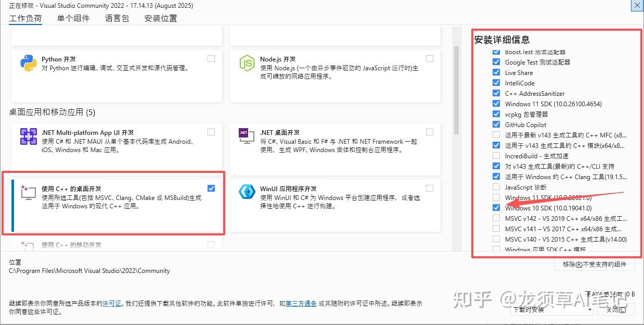The image size is (644, 325).
Task: Click the .NET desktop development icon
Action: point(247,136)
